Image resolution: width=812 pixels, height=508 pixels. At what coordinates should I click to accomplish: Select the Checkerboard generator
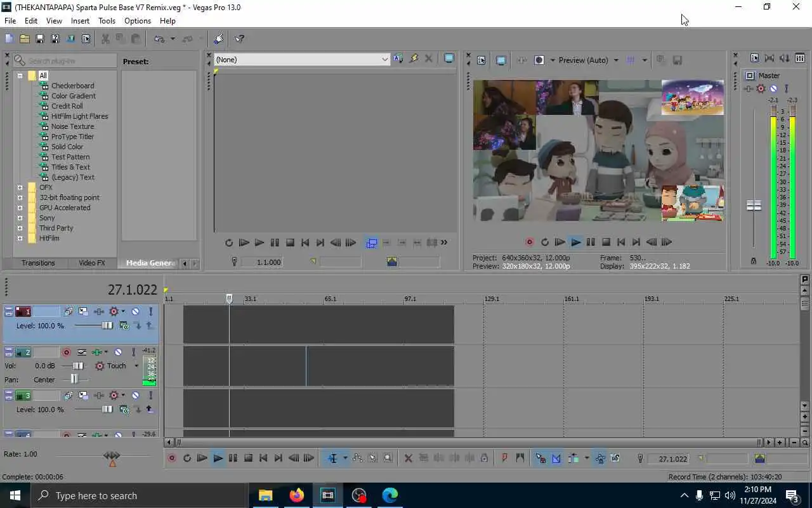[72, 86]
